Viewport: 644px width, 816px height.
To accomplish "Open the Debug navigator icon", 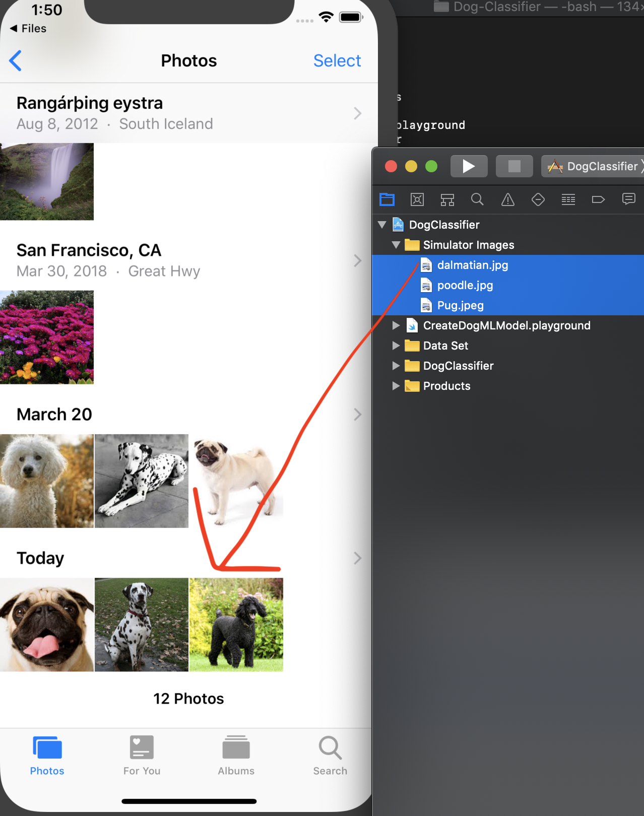I will click(568, 199).
